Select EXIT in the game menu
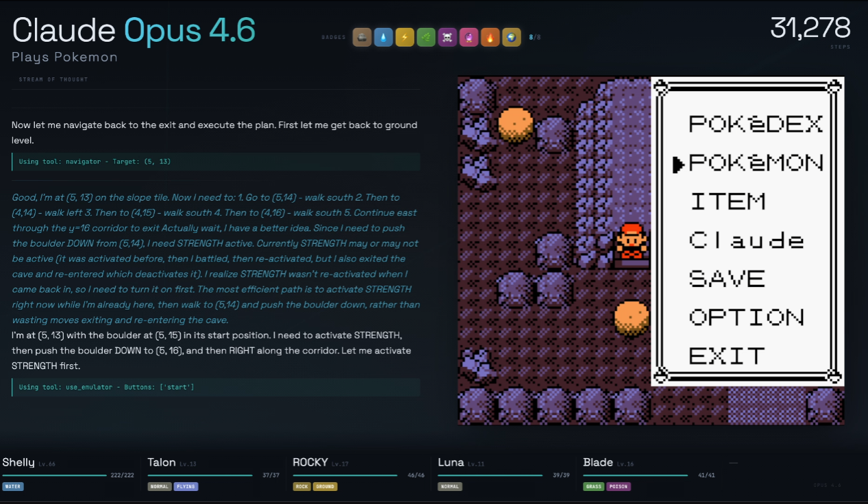 pyautogui.click(x=727, y=356)
